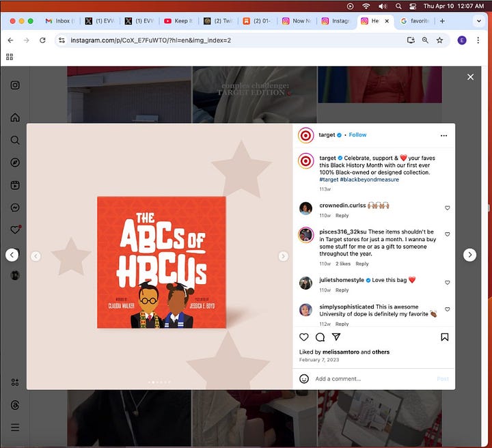This screenshot has width=492, height=448.
Task: Go to Home feed icon in sidebar
Action: (15, 117)
